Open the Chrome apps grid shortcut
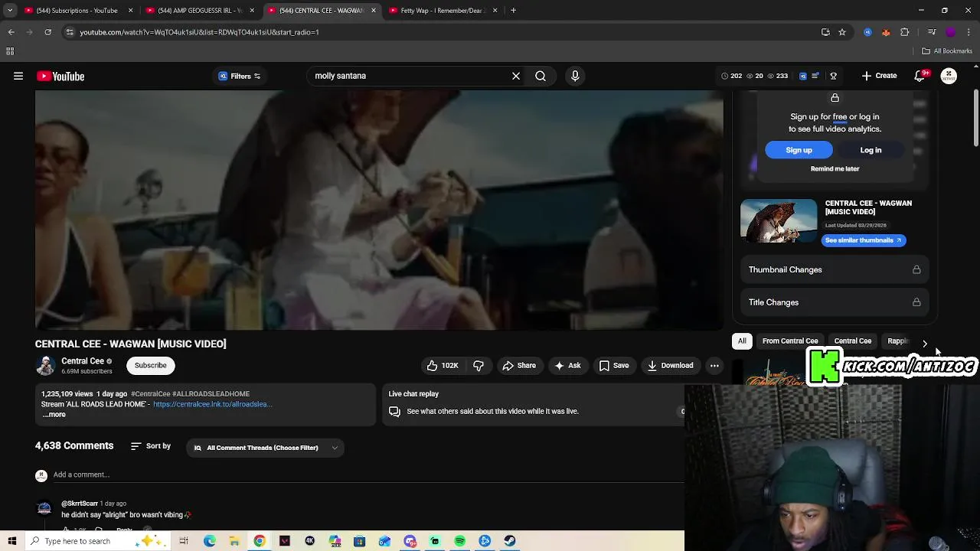 click(x=10, y=51)
